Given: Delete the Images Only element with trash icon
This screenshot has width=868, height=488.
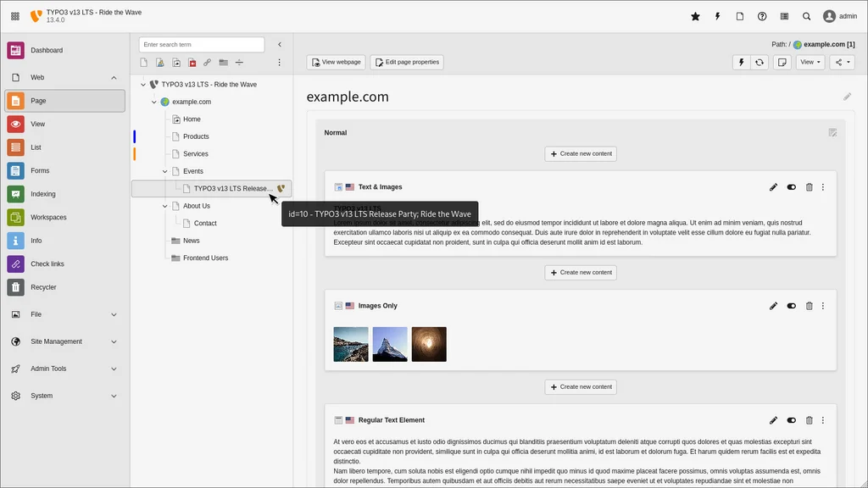Looking at the screenshot, I should 809,306.
